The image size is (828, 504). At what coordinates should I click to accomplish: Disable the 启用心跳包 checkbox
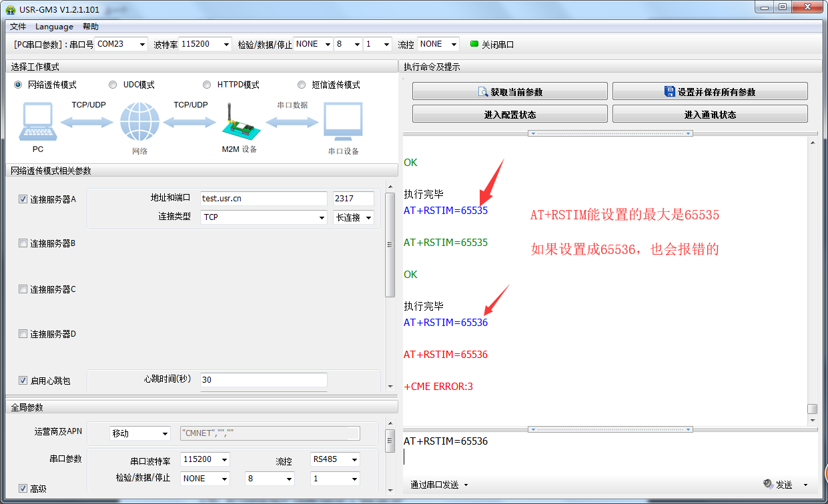pyautogui.click(x=23, y=381)
